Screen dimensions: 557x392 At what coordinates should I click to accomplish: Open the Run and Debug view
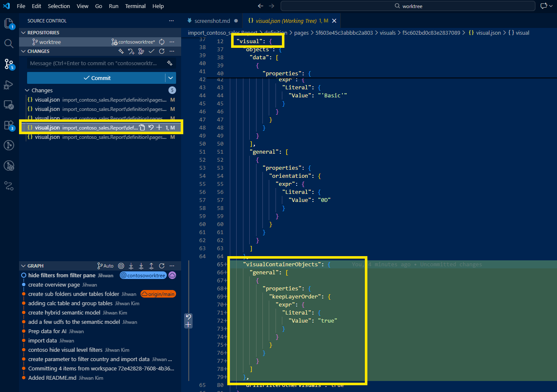[x=9, y=84]
